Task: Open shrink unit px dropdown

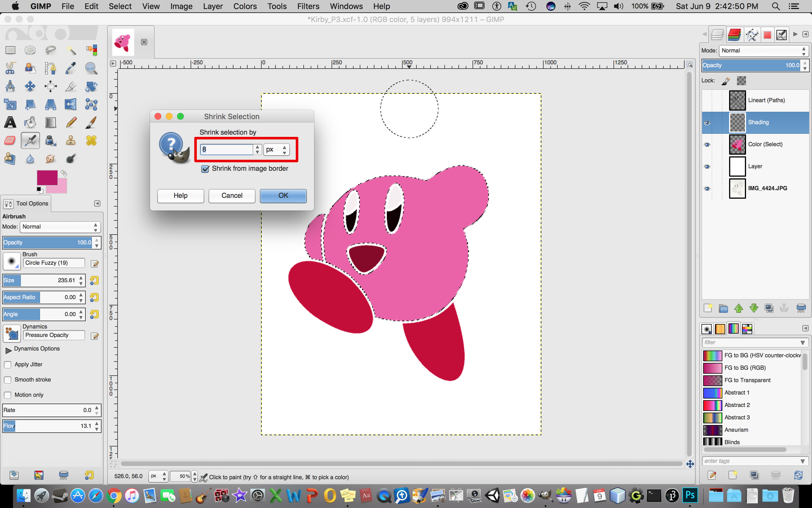Action: [x=276, y=150]
